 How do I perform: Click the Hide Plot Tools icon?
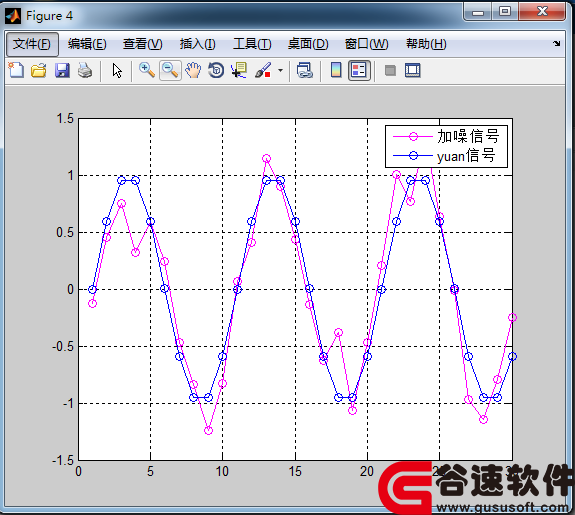pos(390,70)
